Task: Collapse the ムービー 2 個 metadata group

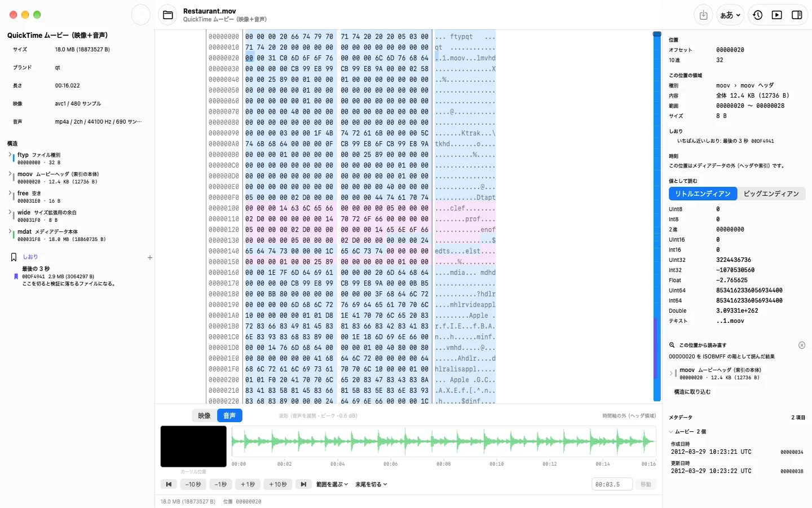Action: coord(671,432)
